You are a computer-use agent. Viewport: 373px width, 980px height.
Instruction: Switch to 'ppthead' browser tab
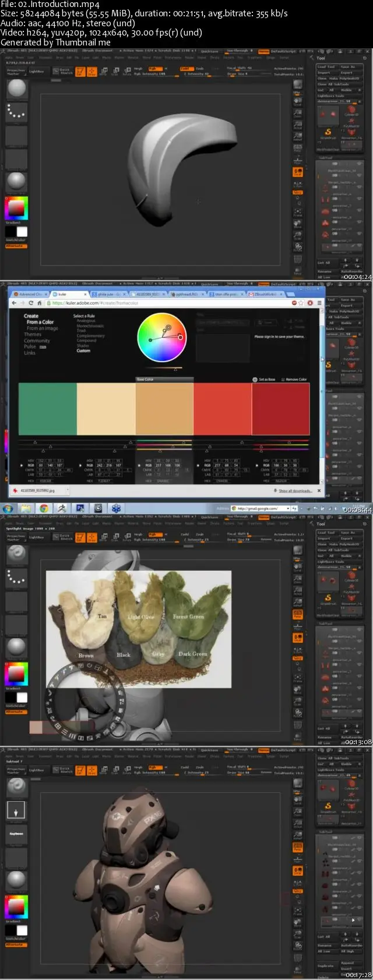click(x=186, y=294)
